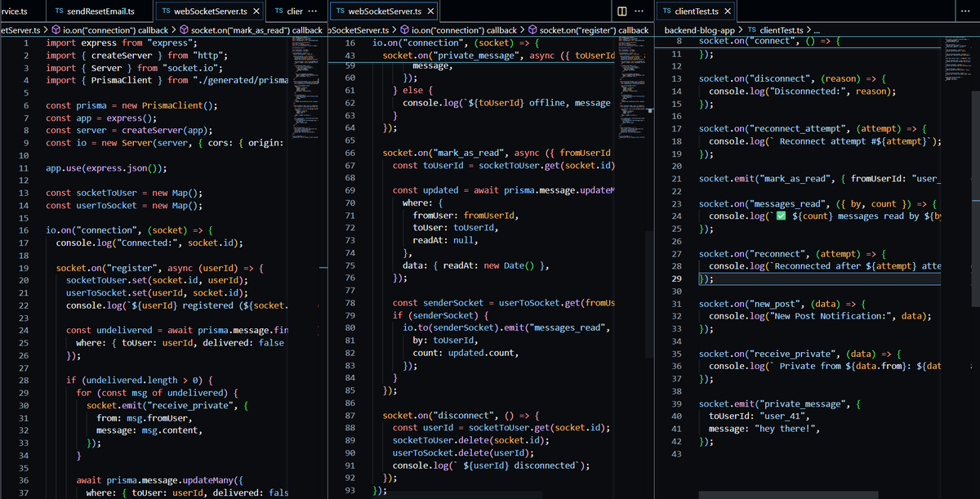Viewport: 980px width, 499px height.
Task: Click the toUserId: "user_41" line
Action: (x=759, y=416)
